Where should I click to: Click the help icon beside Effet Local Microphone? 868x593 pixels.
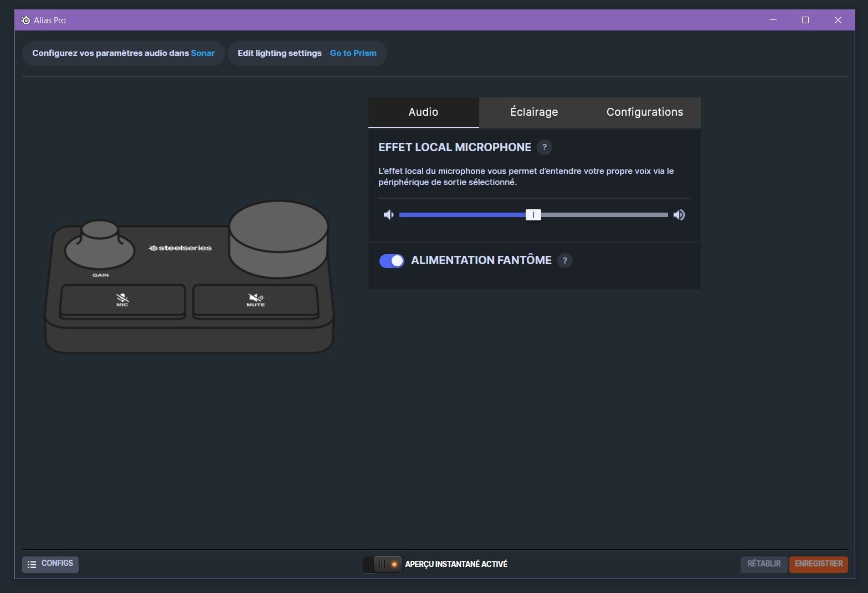pos(545,147)
